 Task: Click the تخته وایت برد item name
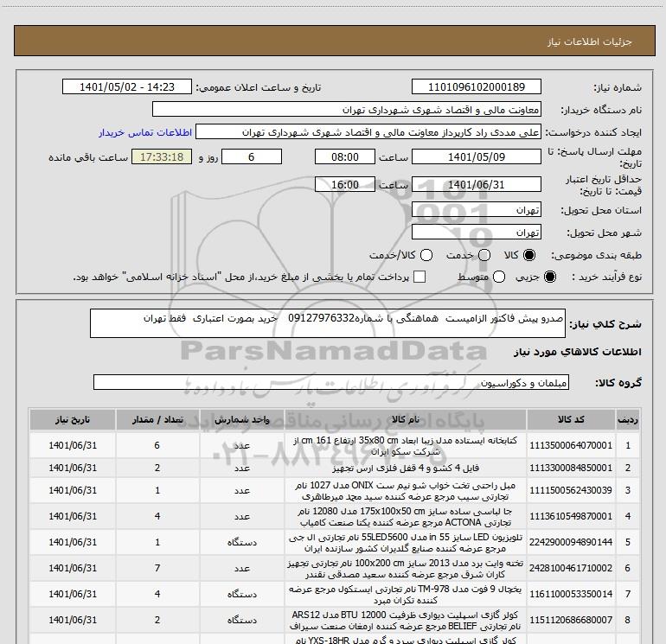click(x=405, y=569)
